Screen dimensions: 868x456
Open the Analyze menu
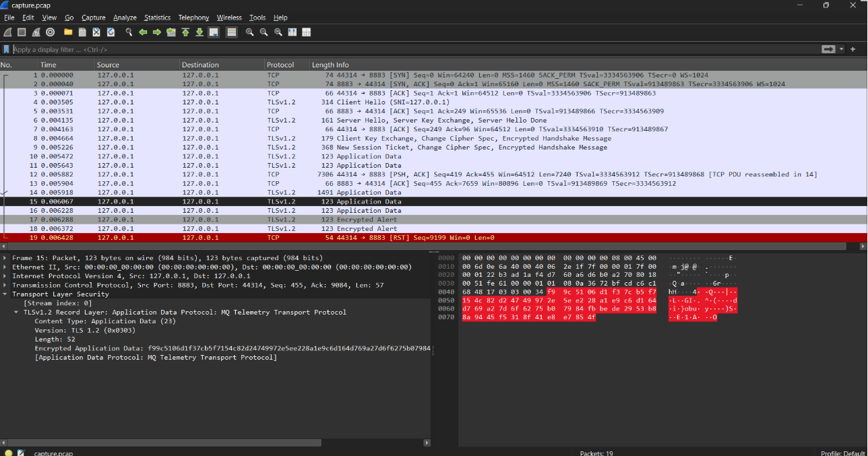(125, 18)
